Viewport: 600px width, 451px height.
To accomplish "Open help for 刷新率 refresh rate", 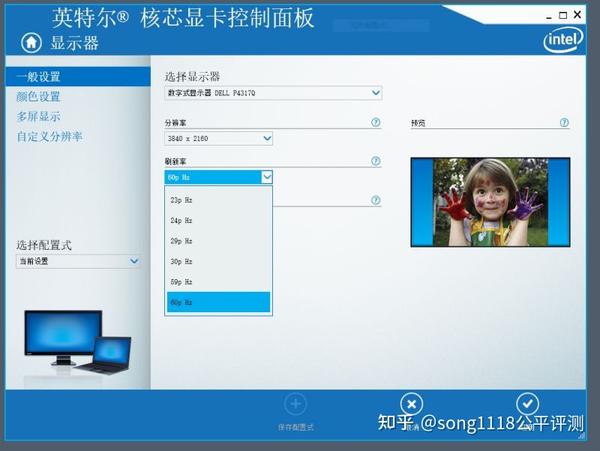I will 375,161.
